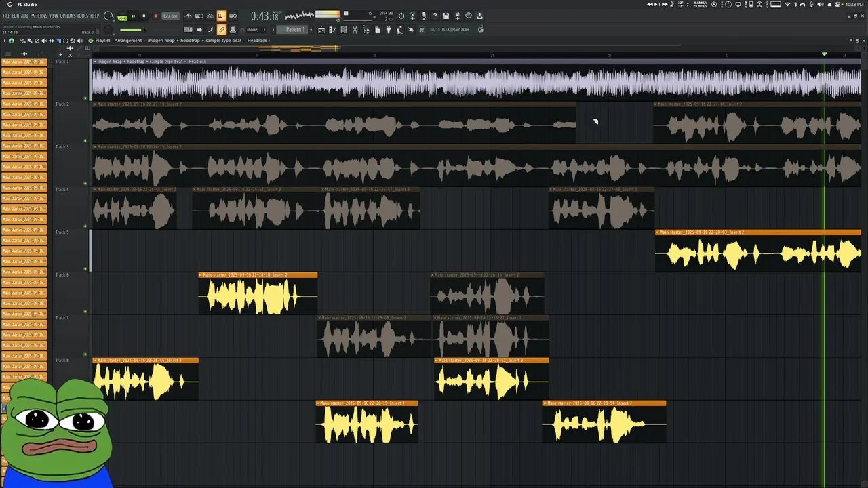
Task: Click the 127 tempo field
Action: point(170,16)
